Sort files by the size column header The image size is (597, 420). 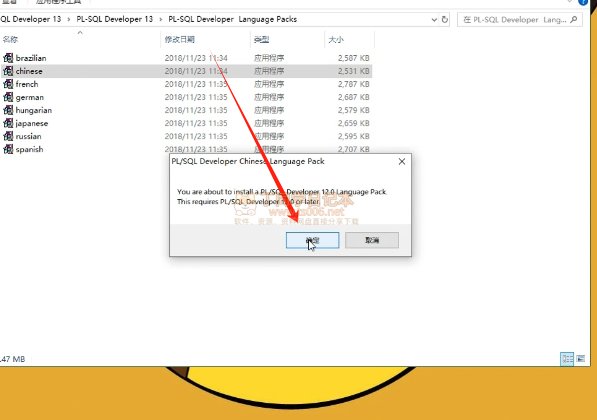point(349,39)
